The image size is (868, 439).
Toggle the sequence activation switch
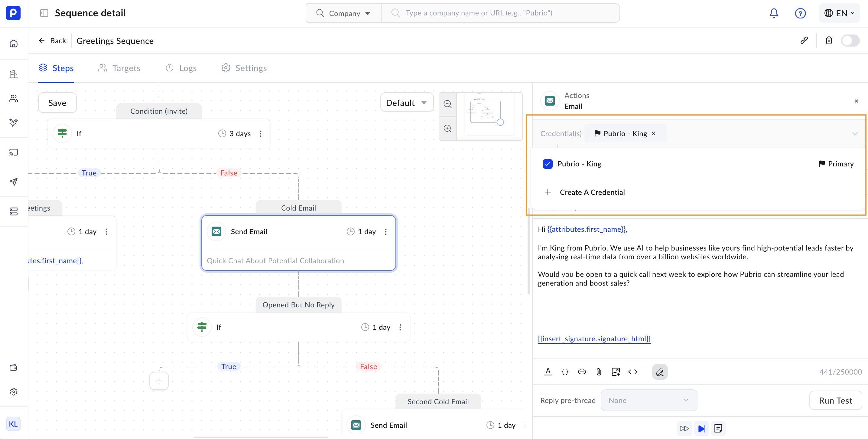tap(850, 41)
